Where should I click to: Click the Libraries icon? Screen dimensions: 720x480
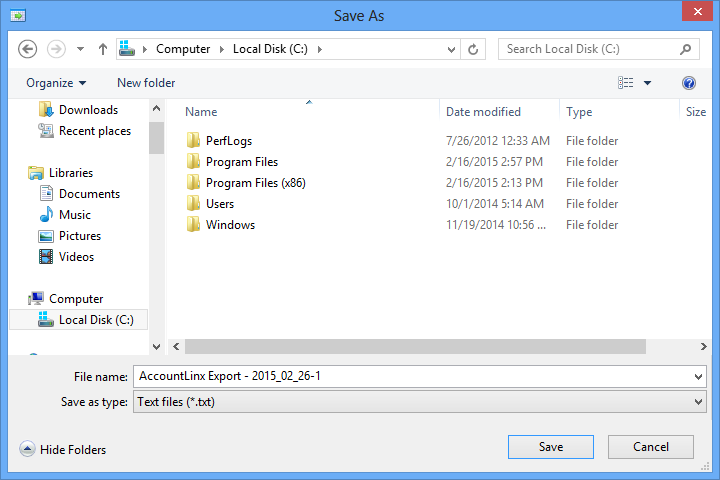tap(36, 173)
